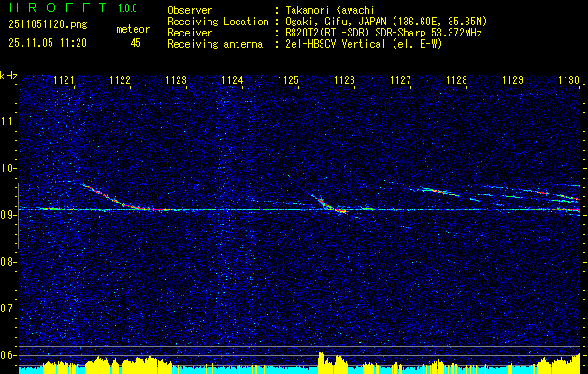Click the HROFFT title text

coord(58,7)
